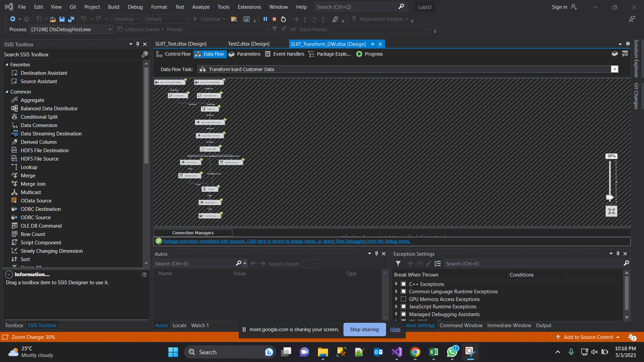Screen dimensions: 644x362
Task: Select the Merge Join transformation
Action: pos(33,184)
